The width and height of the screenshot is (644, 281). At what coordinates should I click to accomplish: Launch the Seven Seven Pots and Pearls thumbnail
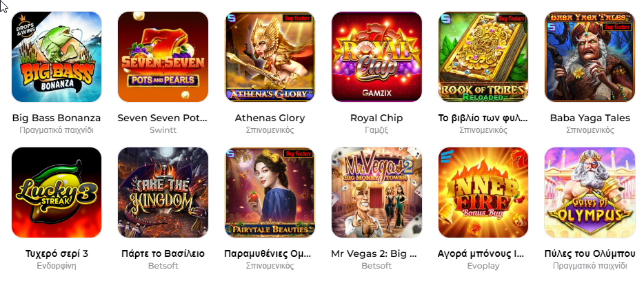pos(163,56)
